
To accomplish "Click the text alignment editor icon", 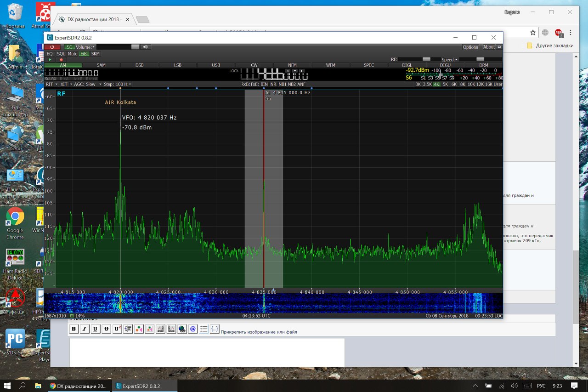I will click(x=128, y=329).
